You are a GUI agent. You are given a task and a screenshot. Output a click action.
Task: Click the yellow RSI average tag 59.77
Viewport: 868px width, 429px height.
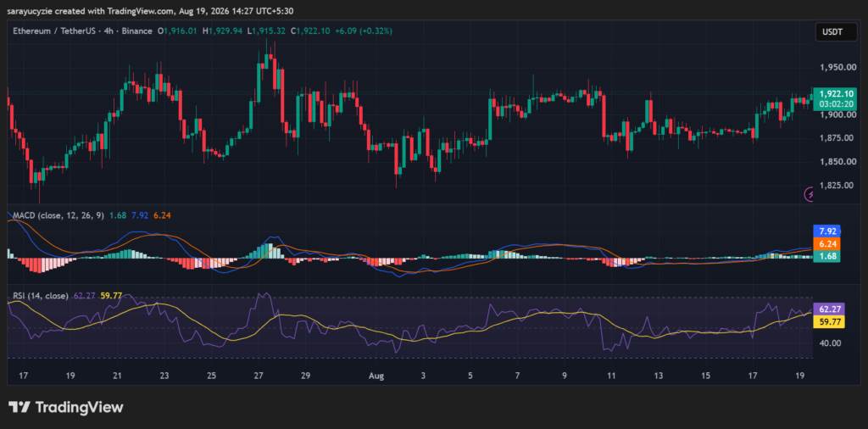pyautogui.click(x=828, y=321)
